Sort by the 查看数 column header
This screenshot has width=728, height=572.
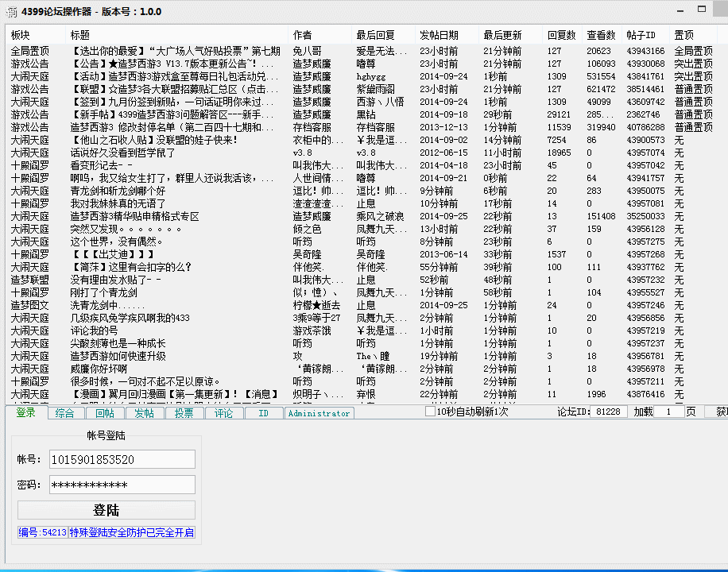(602, 35)
